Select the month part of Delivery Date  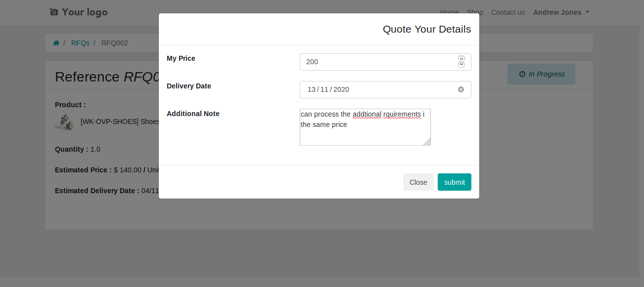324,89
